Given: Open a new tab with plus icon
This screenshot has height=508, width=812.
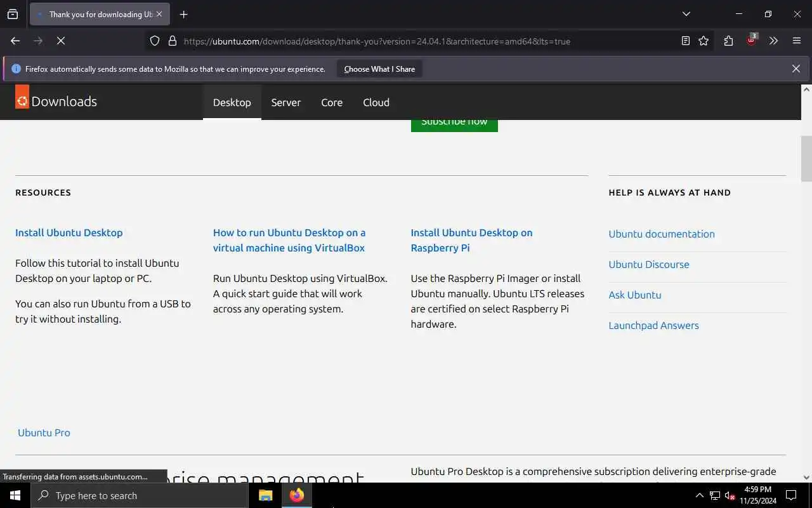Looking at the screenshot, I should [x=183, y=14].
